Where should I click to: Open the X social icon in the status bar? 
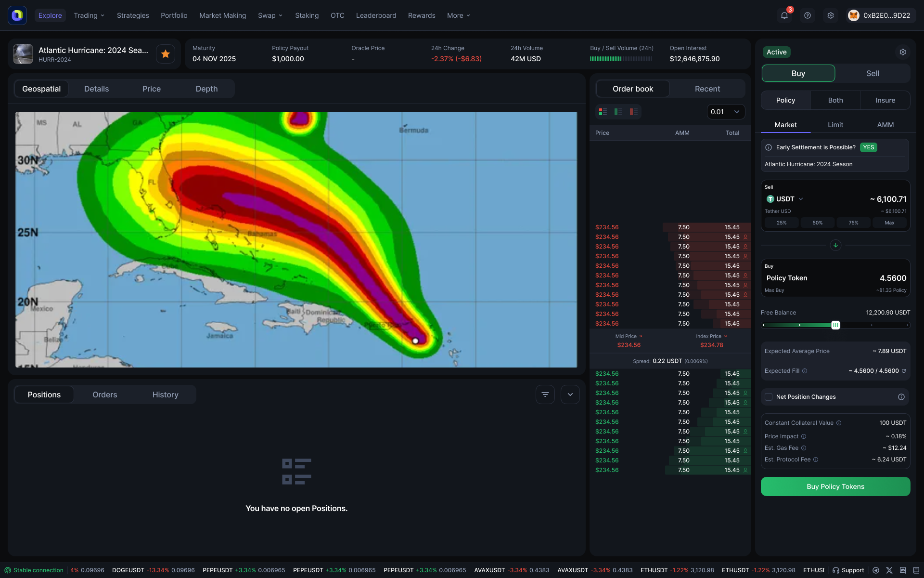[889, 570]
